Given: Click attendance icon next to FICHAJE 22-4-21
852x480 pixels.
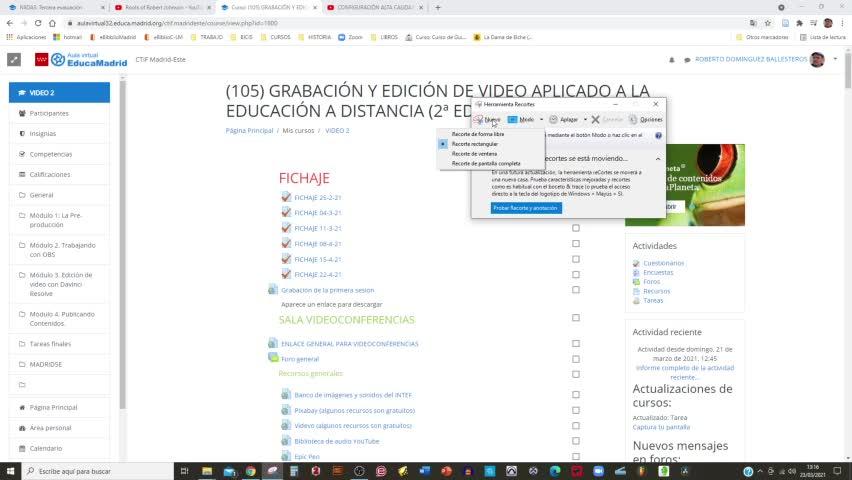Looking at the screenshot, I should pyautogui.click(x=286, y=274).
